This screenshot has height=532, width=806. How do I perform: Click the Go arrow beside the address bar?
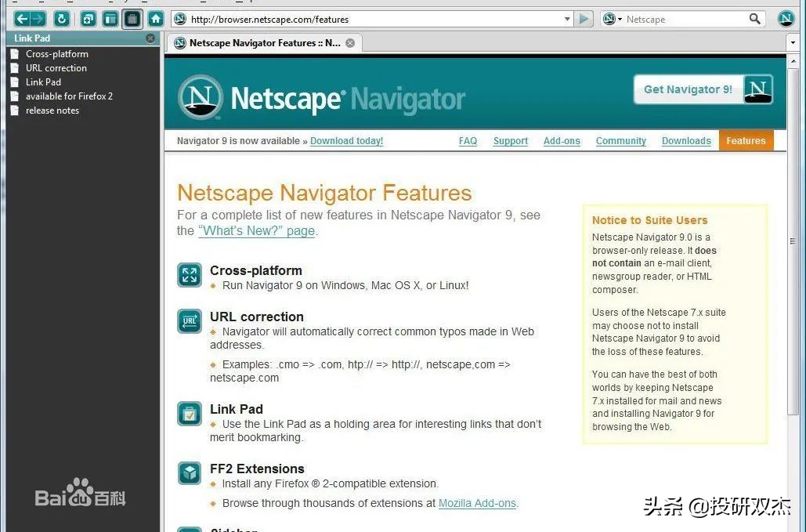584,20
